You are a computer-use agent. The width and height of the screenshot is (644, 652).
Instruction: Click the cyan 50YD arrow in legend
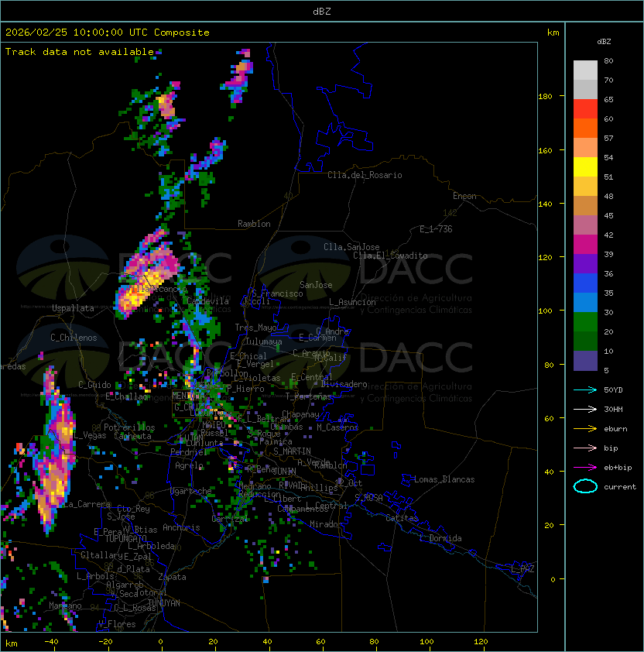click(x=585, y=389)
